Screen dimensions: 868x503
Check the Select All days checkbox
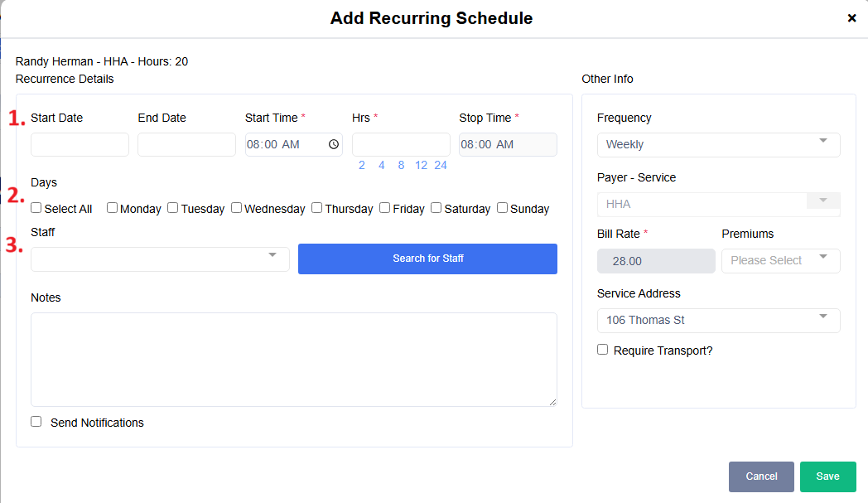click(36, 208)
